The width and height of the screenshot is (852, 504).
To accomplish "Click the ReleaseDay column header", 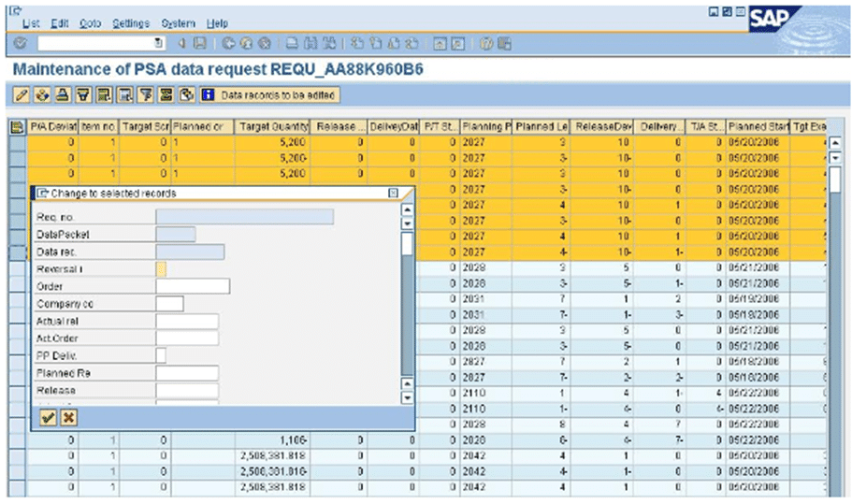I will (602, 126).
